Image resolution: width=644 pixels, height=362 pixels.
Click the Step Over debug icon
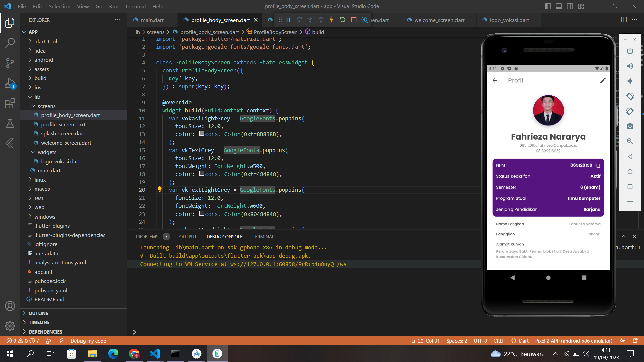pos(299,20)
